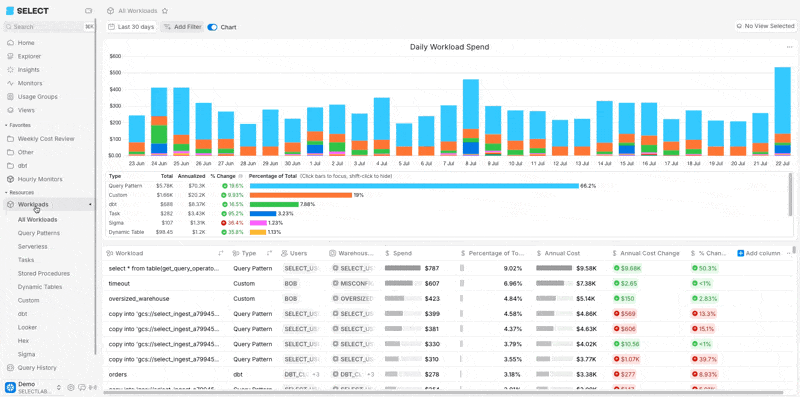Open Serverless workloads
The image size is (800, 397).
33,246
